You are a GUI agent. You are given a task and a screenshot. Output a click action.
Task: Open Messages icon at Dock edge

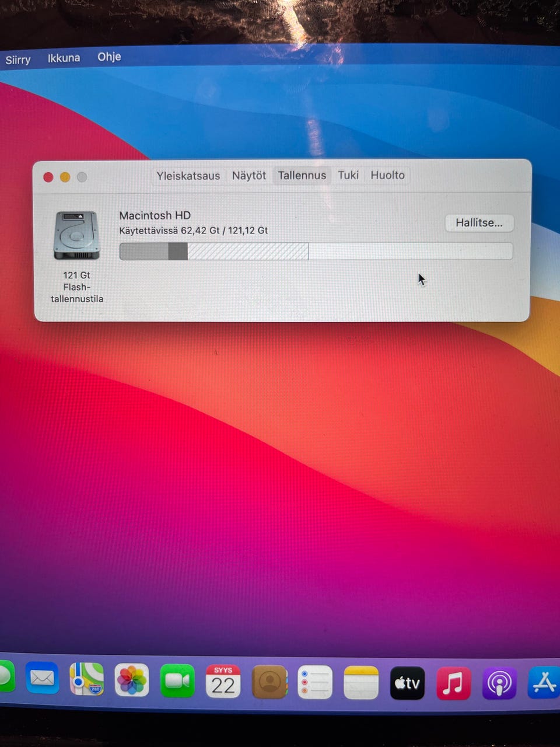[6, 677]
